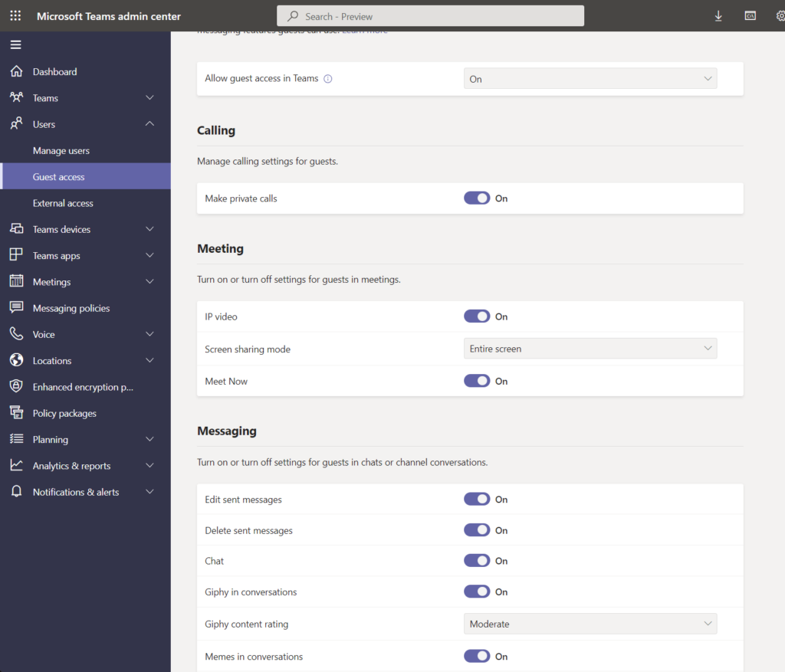Screen dimensions: 785x672
Task: Click the Notifications bell icon
Action: [17, 491]
